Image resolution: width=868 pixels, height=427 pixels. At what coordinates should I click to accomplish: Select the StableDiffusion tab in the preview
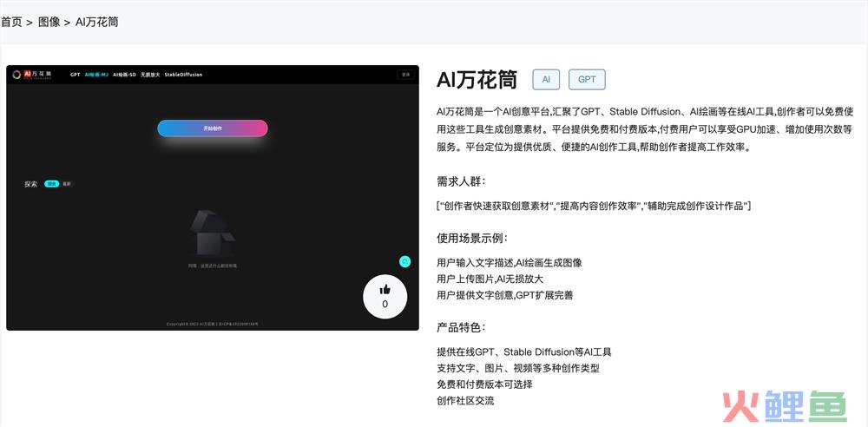pos(183,75)
